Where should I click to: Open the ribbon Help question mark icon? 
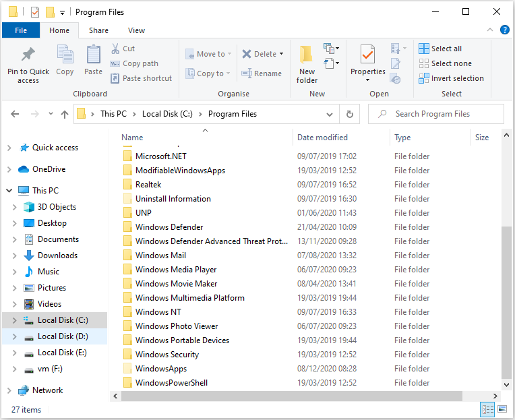click(x=504, y=30)
